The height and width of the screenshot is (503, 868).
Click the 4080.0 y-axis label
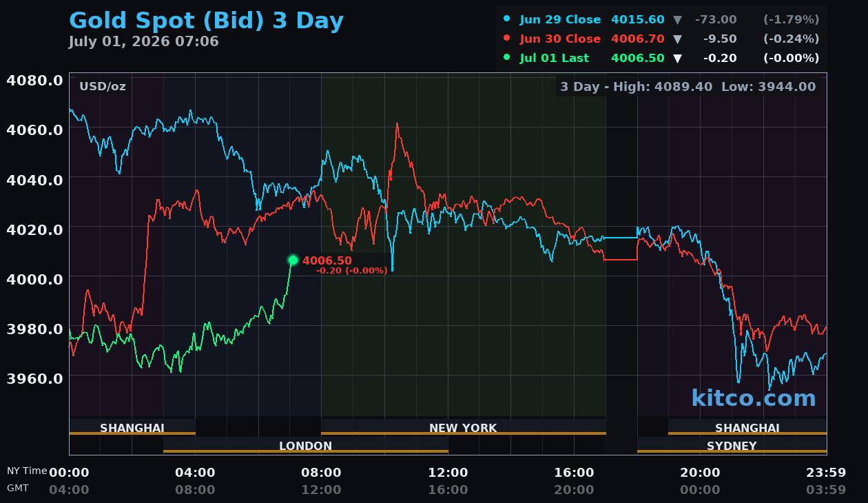(35, 81)
